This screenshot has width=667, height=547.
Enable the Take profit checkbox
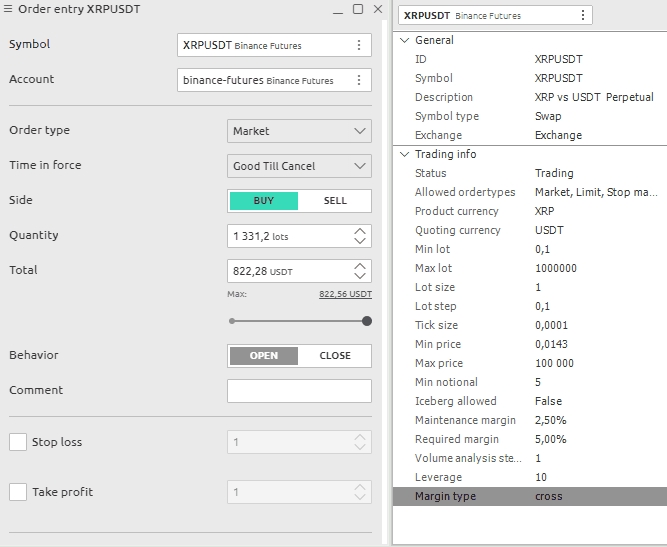pos(18,492)
